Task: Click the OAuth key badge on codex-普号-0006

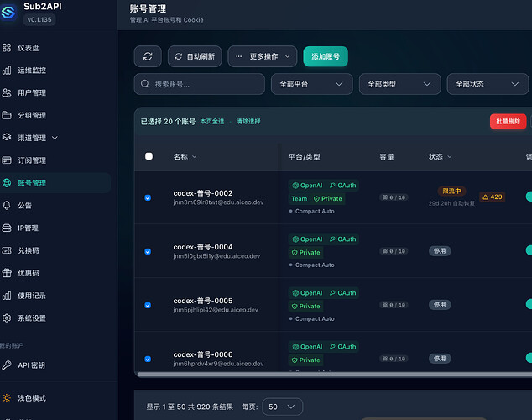Action: point(342,347)
